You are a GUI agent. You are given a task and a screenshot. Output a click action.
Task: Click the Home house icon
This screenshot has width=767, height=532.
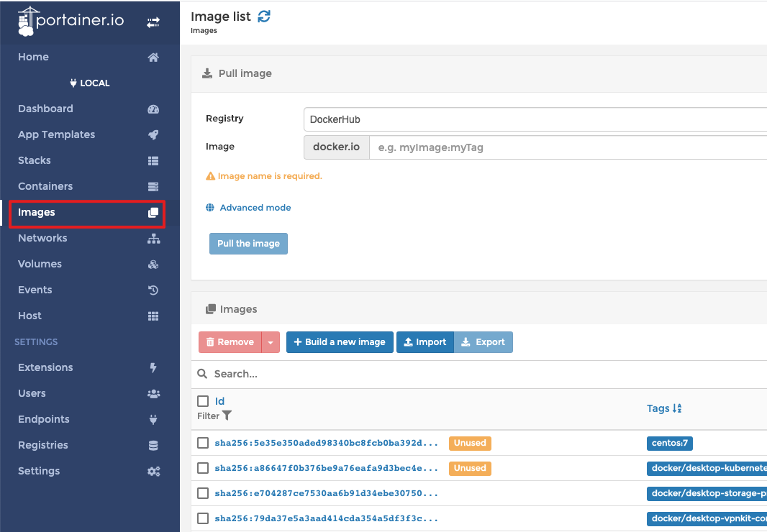(153, 58)
